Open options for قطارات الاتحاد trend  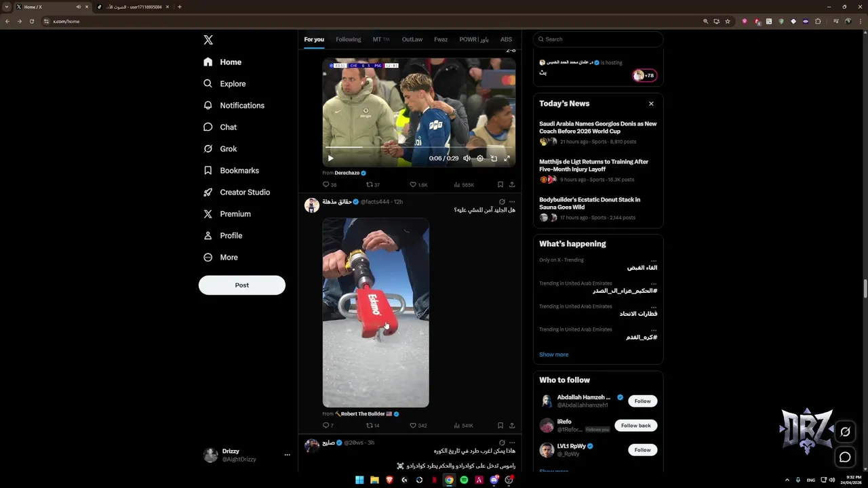[654, 306]
